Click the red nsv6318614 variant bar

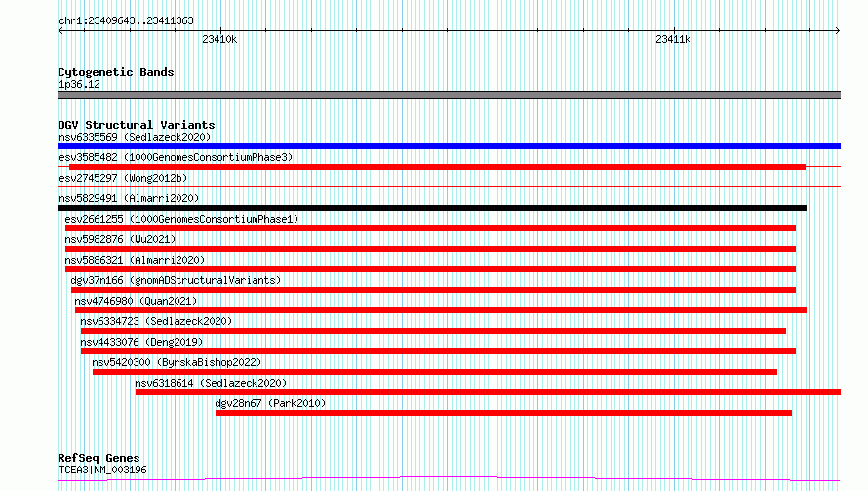tap(488, 392)
